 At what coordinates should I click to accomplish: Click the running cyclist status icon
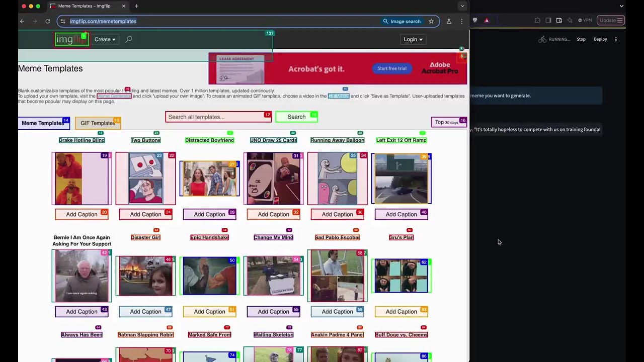point(542,39)
